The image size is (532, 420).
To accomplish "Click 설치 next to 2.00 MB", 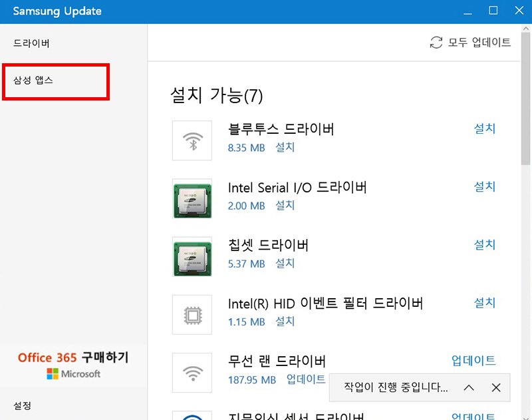I will [285, 206].
